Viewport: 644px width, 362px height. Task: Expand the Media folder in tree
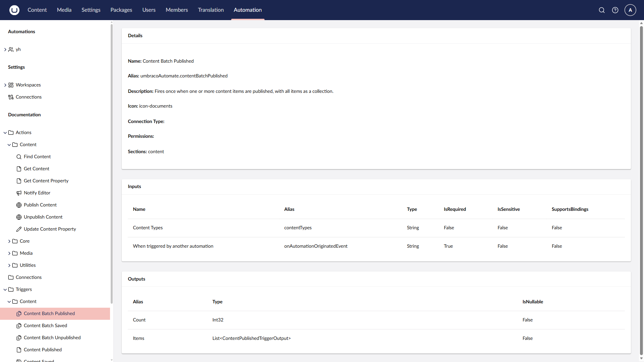9,253
